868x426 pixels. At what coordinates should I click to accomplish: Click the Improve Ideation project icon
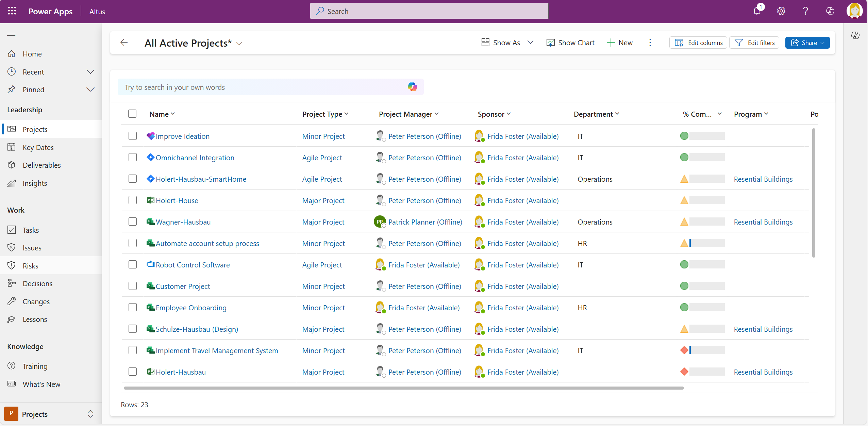tap(151, 136)
